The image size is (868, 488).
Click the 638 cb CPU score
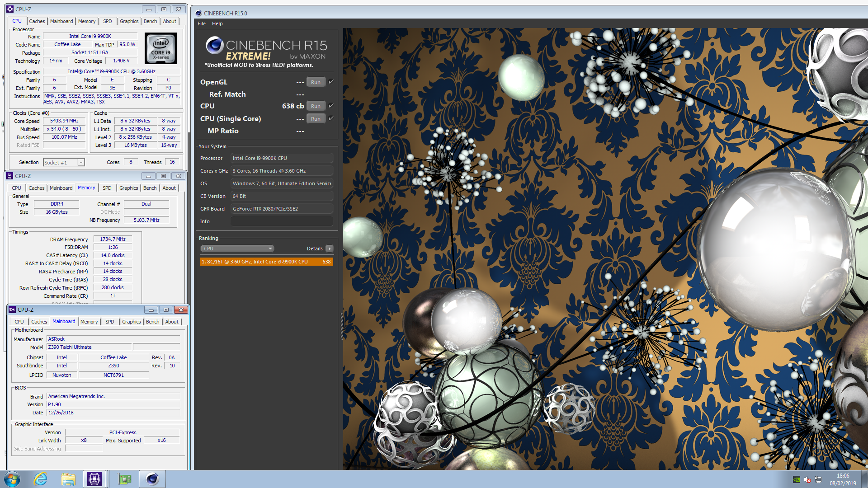click(292, 106)
